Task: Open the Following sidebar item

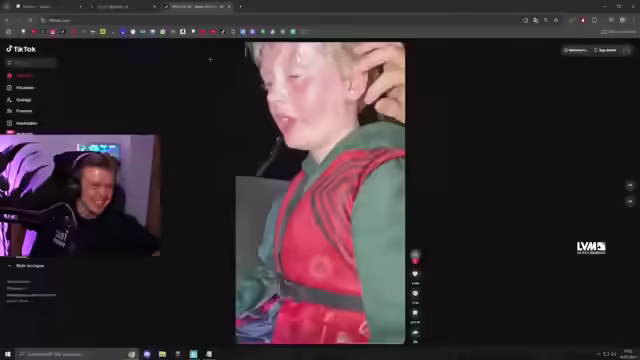Action: click(19, 100)
